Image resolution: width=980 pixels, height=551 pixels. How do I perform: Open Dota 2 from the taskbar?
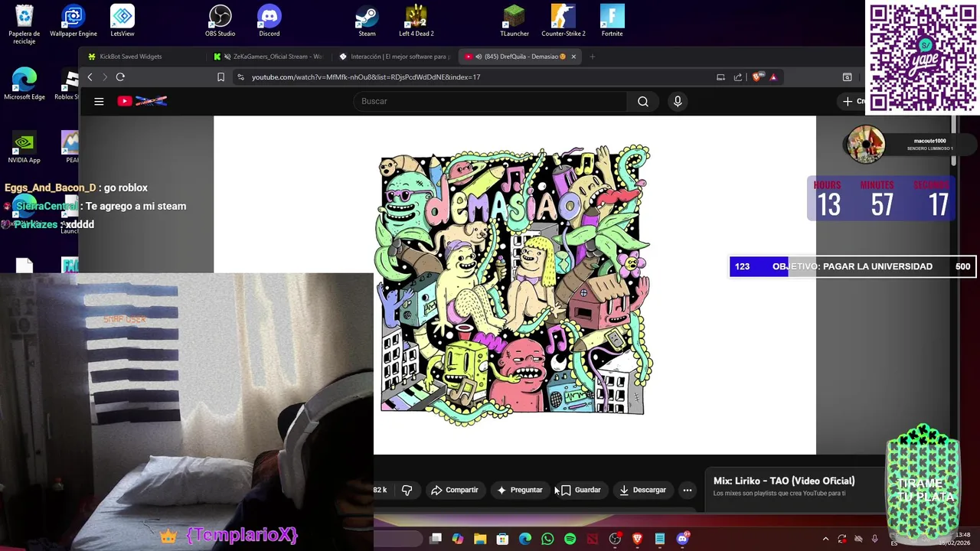pos(592,539)
